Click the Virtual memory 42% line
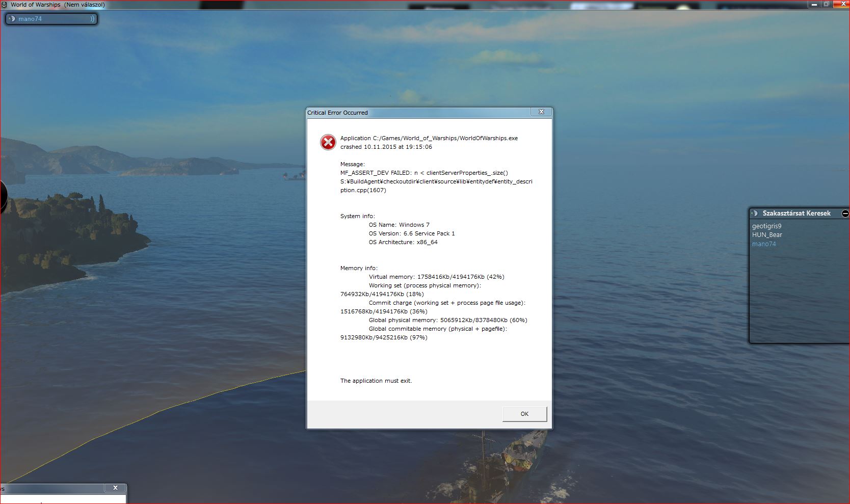Viewport: 850px width, 504px height. (437, 277)
